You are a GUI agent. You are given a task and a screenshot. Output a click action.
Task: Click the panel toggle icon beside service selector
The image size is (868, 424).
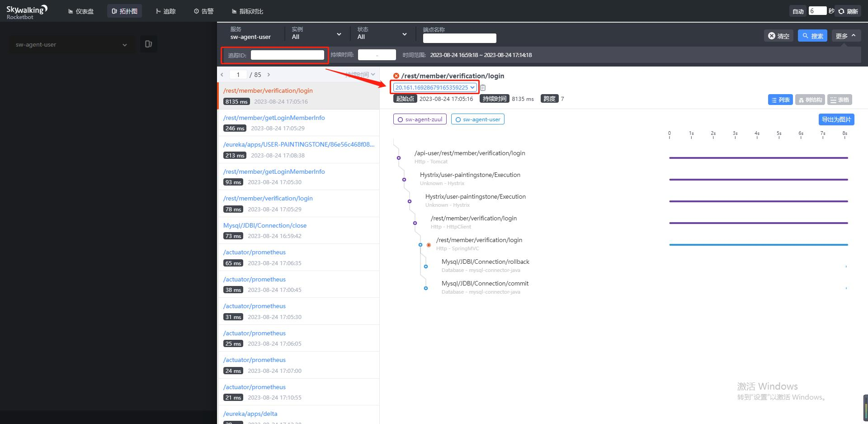click(x=148, y=44)
